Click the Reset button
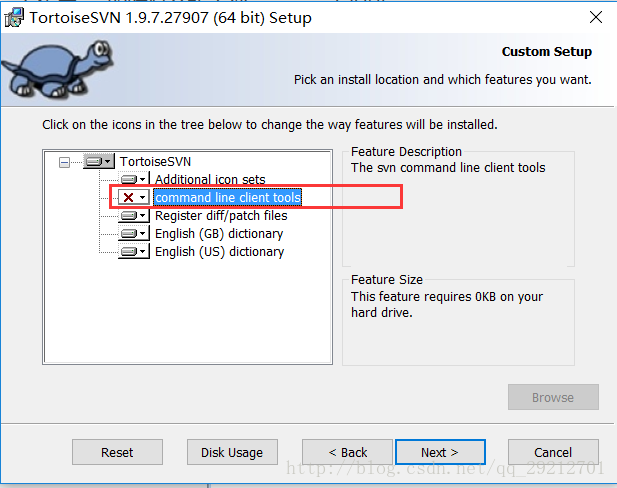This screenshot has height=488, width=617. pyautogui.click(x=117, y=452)
